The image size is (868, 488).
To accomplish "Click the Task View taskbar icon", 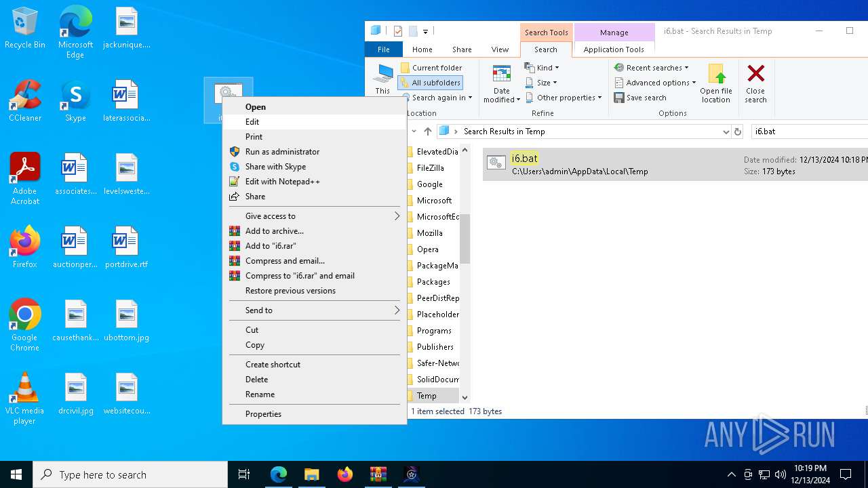I will click(x=244, y=474).
